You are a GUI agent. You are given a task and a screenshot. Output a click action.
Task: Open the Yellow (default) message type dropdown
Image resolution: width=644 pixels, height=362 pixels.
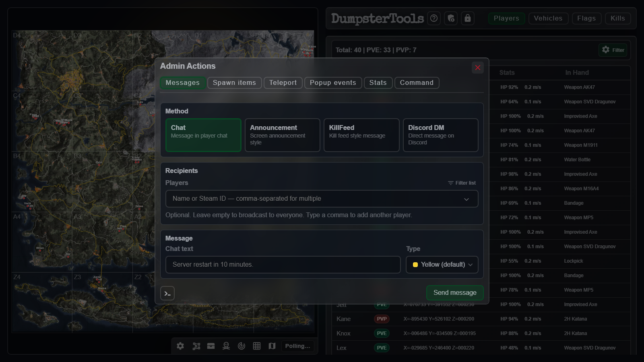click(x=442, y=265)
